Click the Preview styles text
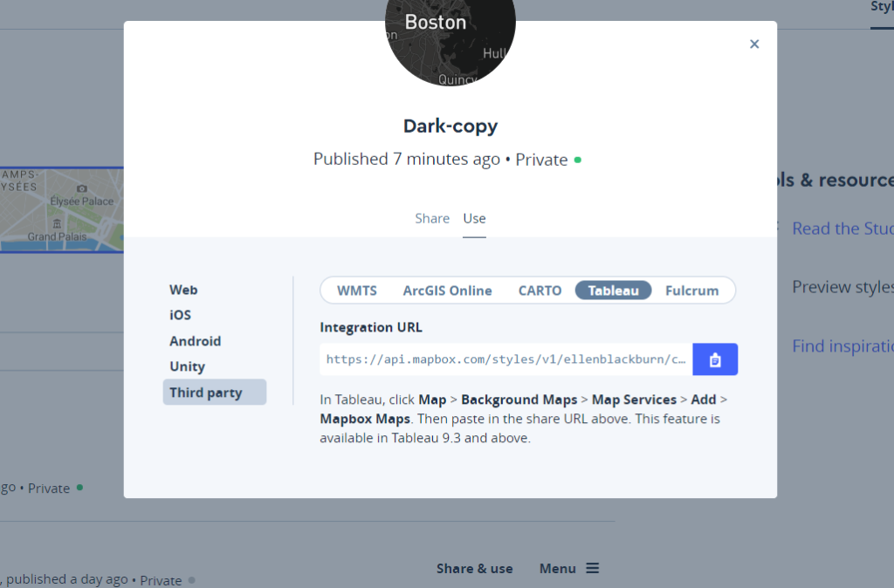The image size is (894, 588). click(842, 287)
